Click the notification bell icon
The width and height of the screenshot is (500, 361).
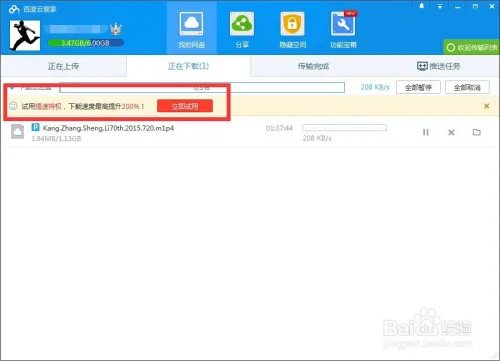(x=422, y=6)
